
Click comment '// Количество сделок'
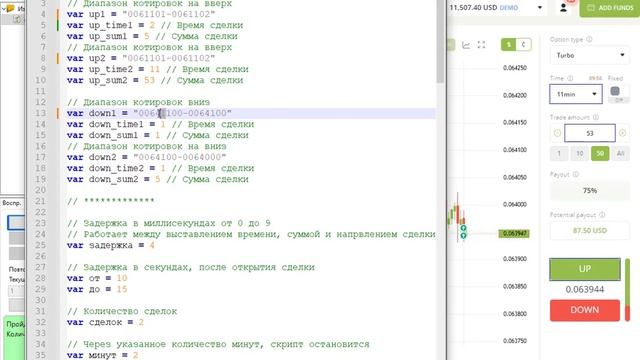122,311
